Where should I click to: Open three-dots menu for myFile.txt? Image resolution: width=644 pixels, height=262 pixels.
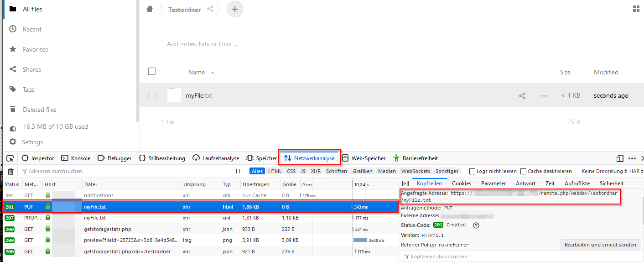pyautogui.click(x=544, y=96)
